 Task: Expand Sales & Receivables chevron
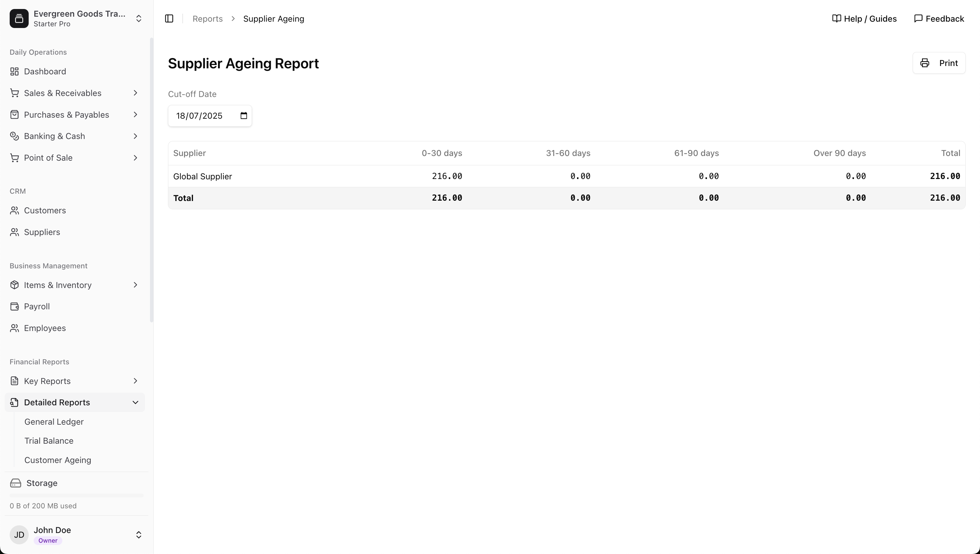pos(135,93)
